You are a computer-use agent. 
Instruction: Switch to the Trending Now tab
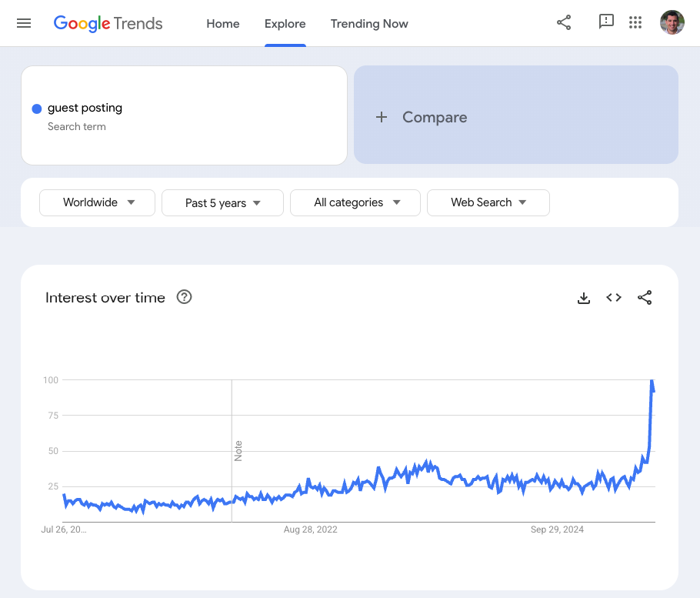tap(369, 24)
